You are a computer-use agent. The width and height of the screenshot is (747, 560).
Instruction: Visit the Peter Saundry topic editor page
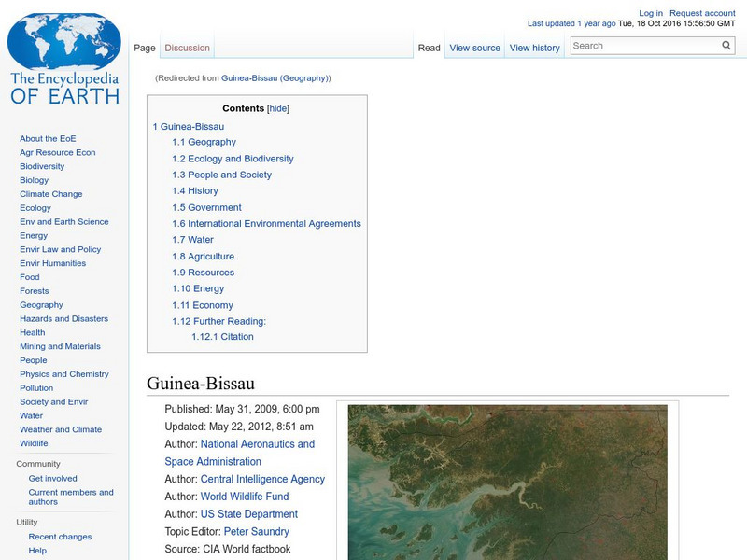[x=259, y=530]
